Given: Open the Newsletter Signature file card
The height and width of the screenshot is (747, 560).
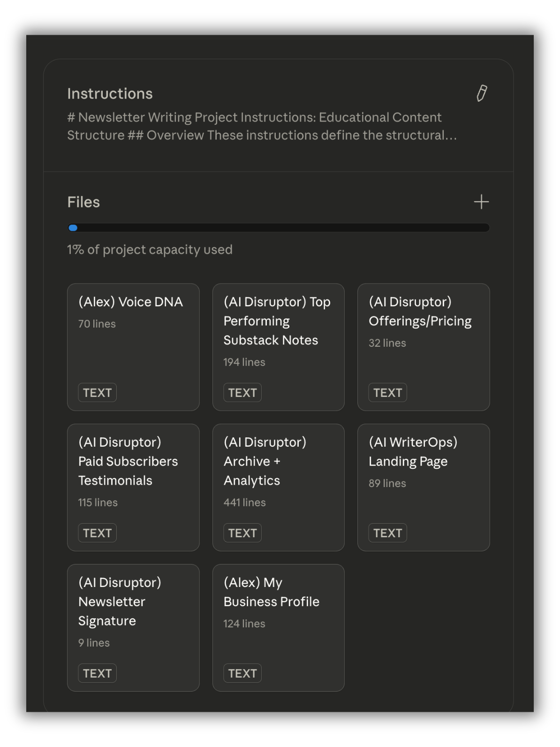Looking at the screenshot, I should pyautogui.click(x=133, y=627).
